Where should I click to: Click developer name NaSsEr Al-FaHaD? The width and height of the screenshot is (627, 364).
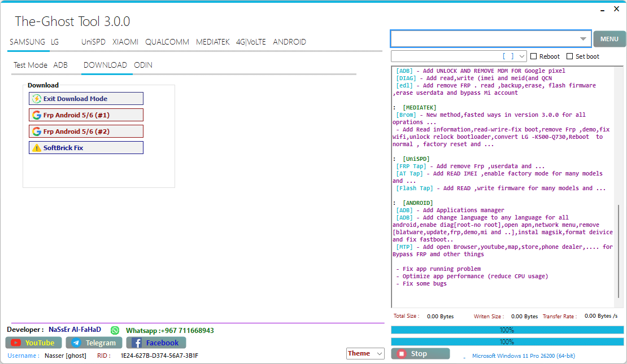[x=75, y=330]
